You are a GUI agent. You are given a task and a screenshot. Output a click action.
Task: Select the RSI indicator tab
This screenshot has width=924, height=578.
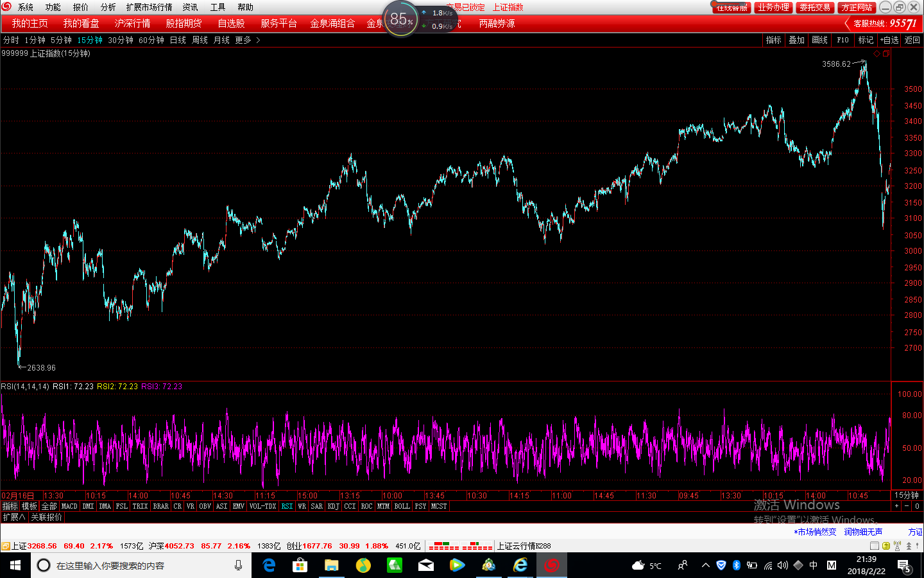tap(287, 506)
